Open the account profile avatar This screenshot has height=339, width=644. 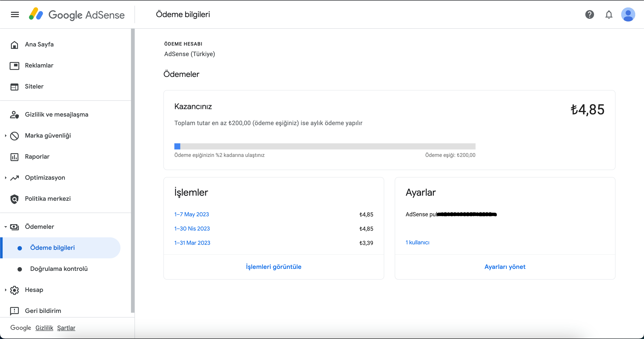click(628, 14)
